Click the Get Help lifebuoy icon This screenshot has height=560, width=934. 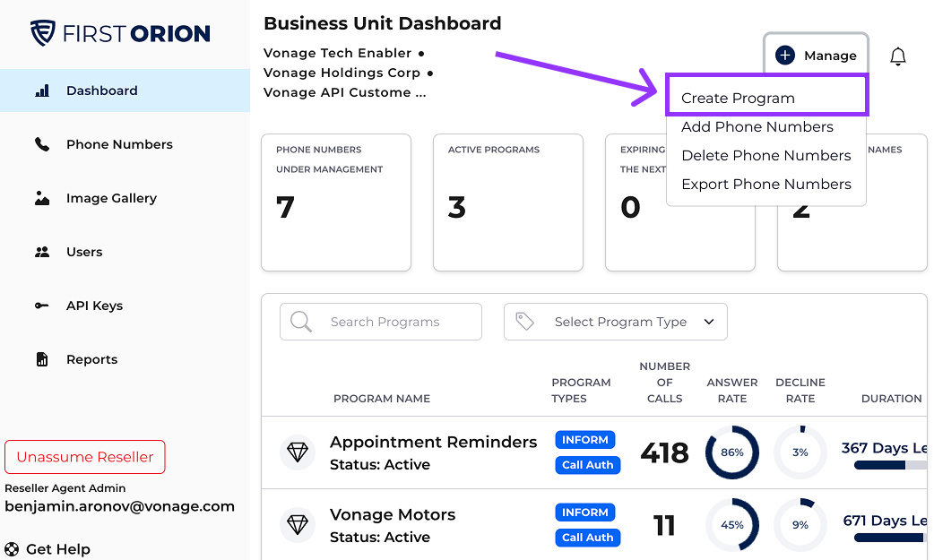12,549
